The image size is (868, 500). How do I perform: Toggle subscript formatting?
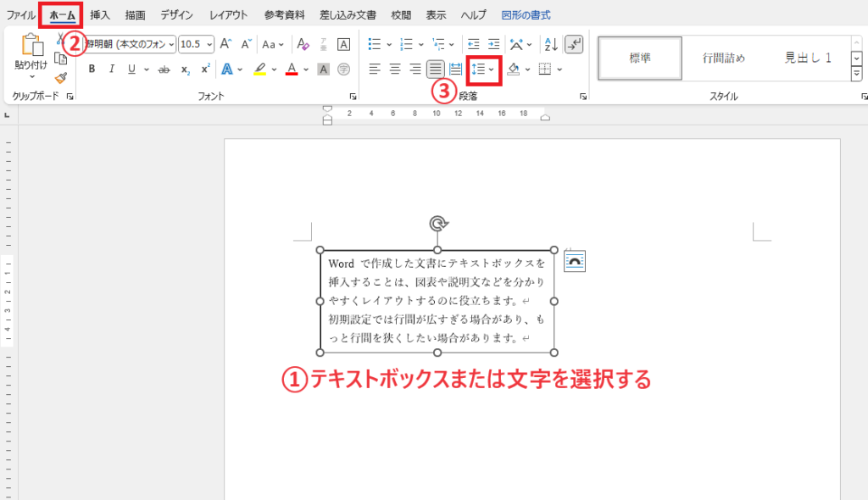coord(185,69)
